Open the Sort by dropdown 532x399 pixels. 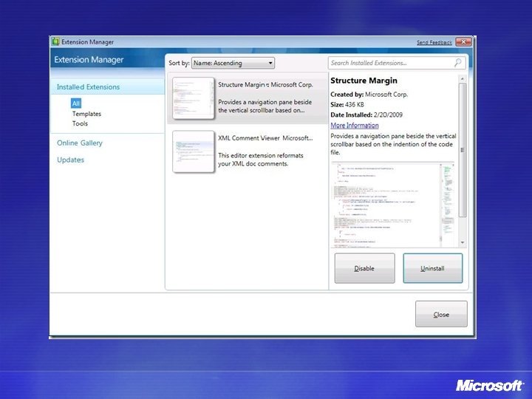[x=233, y=63]
